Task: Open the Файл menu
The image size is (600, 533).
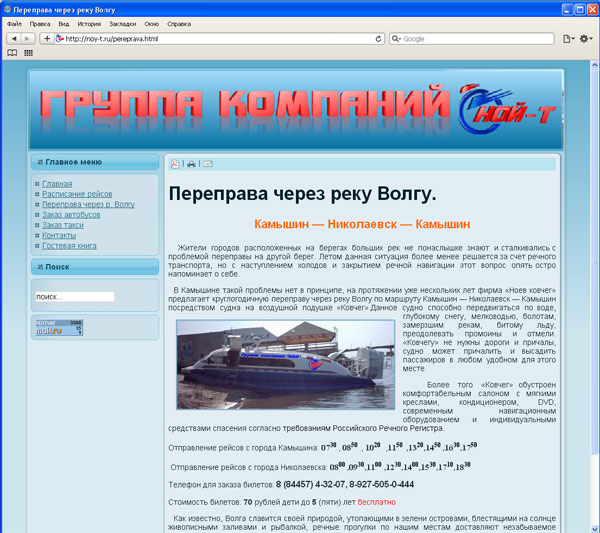Action: tap(14, 24)
